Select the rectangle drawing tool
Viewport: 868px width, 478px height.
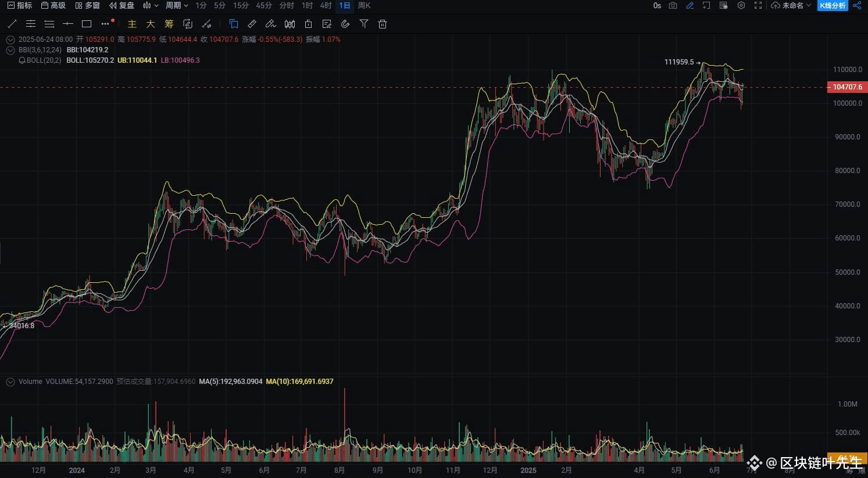point(87,24)
